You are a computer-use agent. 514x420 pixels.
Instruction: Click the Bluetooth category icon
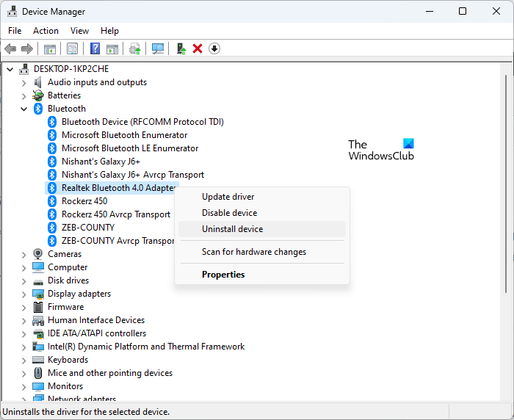(x=38, y=109)
